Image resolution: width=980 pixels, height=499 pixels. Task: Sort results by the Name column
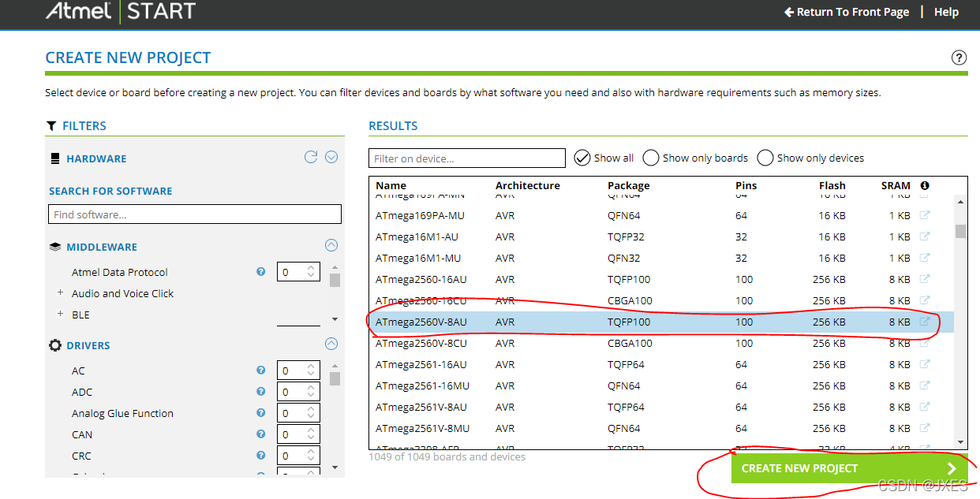(x=391, y=185)
